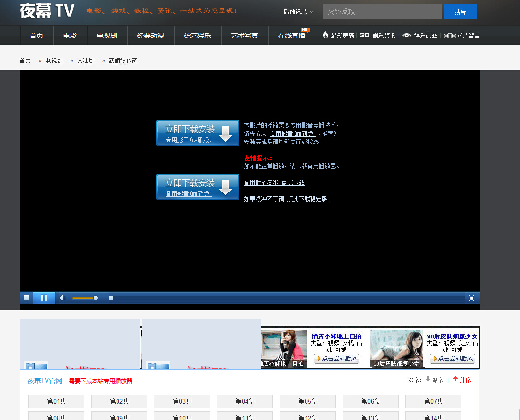The height and width of the screenshot is (420, 520).
Task: Click the first 立即下载安装 专用影音 button
Action: tap(198, 133)
